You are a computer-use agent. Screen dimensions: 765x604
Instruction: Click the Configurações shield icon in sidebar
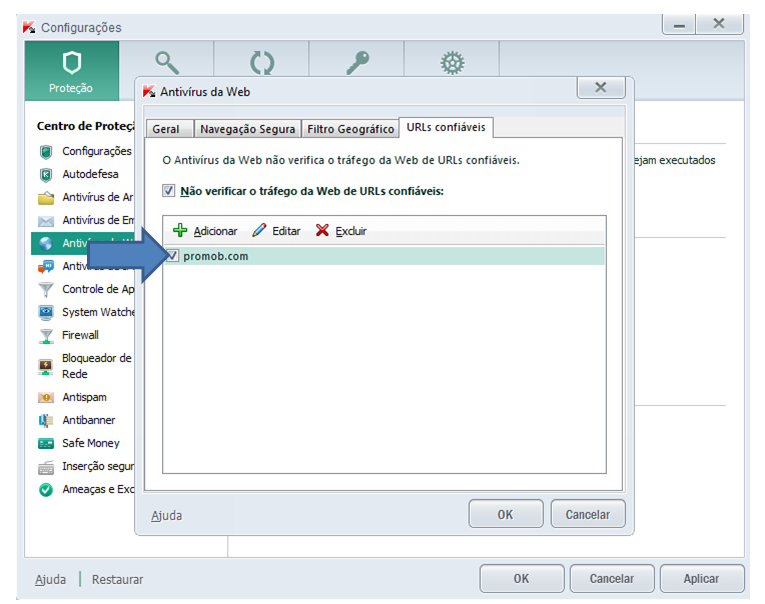(x=46, y=152)
